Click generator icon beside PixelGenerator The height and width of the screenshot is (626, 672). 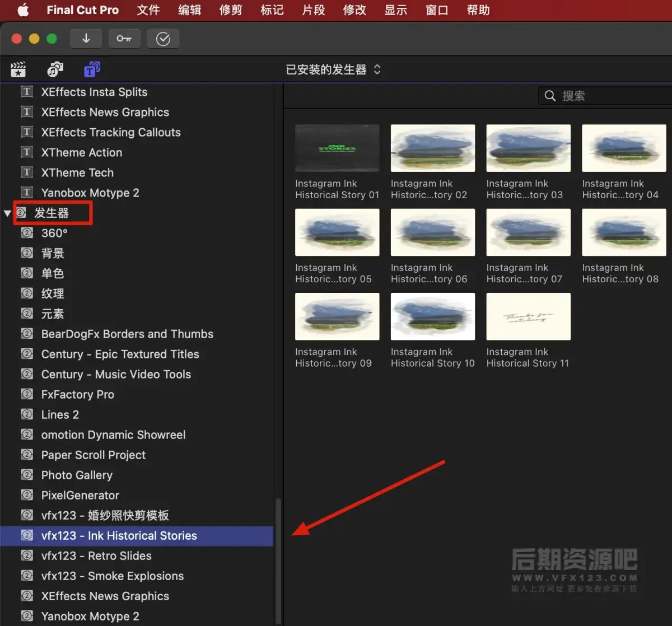tap(27, 494)
